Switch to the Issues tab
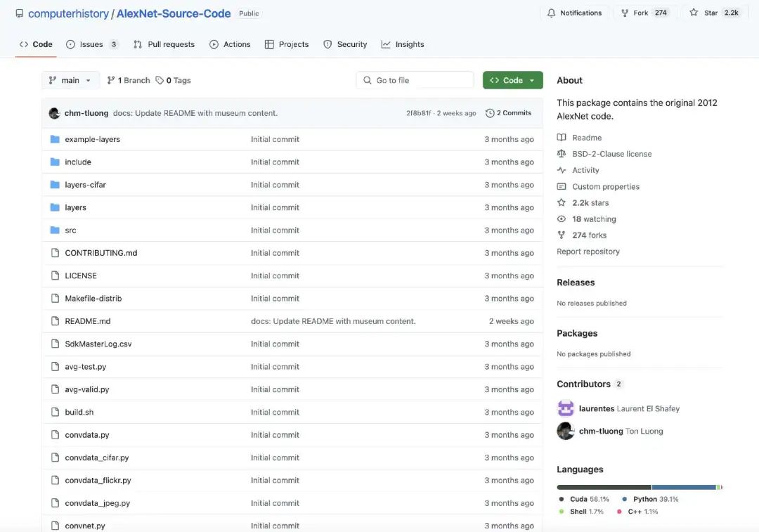This screenshot has width=759, height=532. click(92, 44)
